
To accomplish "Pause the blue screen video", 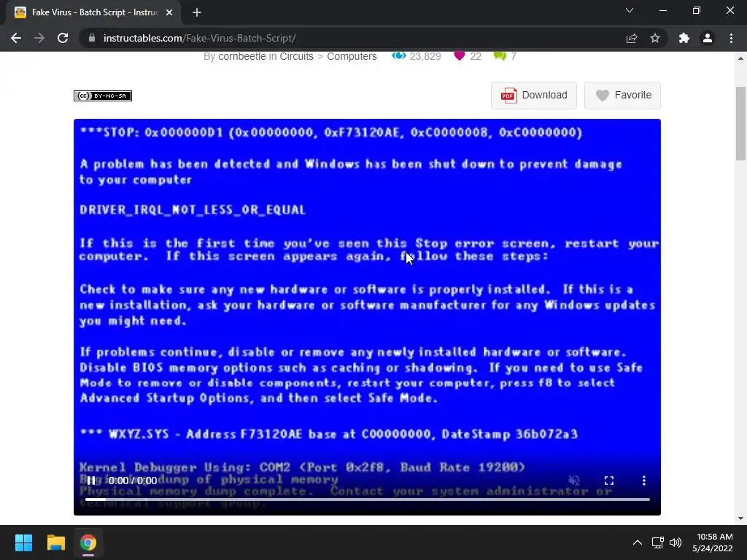I will pyautogui.click(x=91, y=481).
